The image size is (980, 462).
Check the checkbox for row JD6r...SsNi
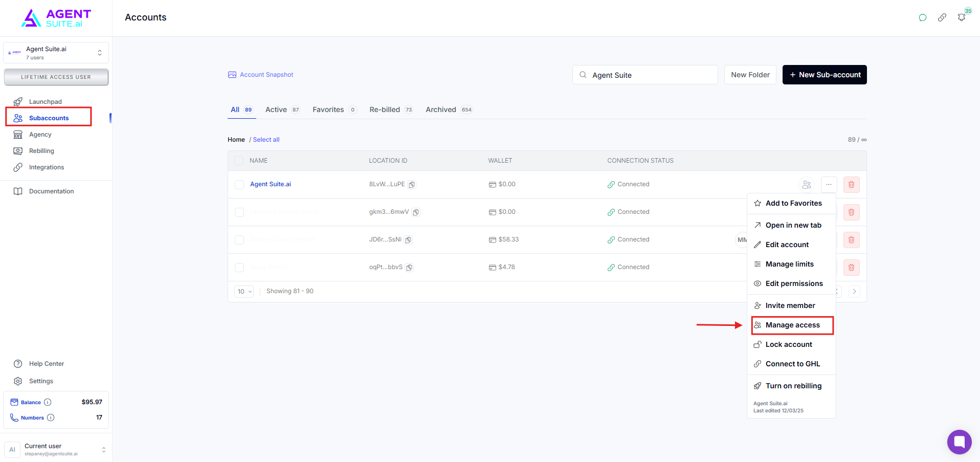tap(239, 239)
